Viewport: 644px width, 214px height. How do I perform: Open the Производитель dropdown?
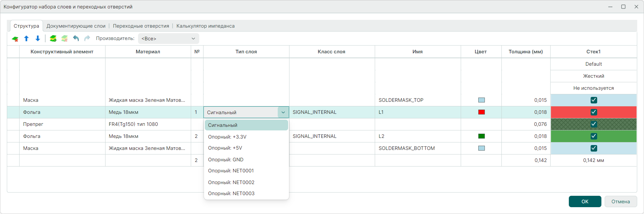pos(168,39)
